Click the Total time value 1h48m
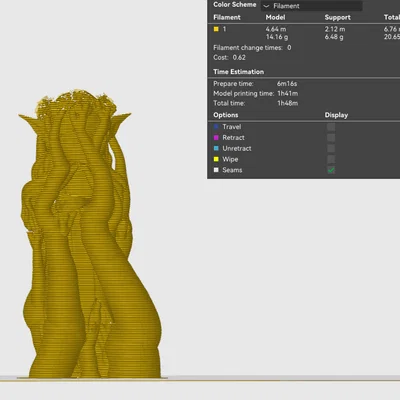Image resolution: width=400 pixels, height=400 pixels. (288, 103)
